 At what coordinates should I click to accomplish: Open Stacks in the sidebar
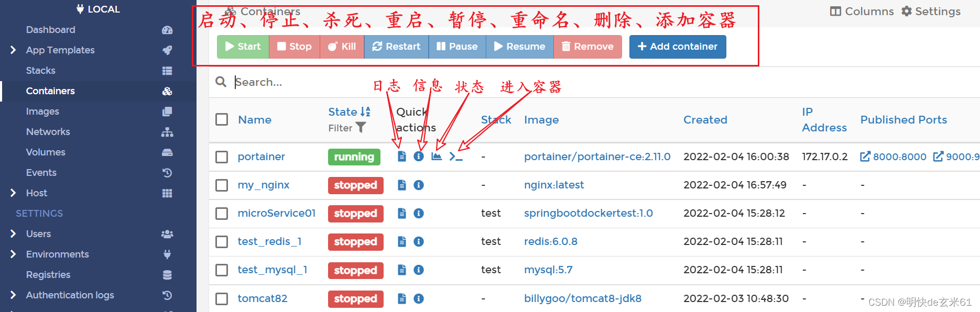(x=41, y=71)
